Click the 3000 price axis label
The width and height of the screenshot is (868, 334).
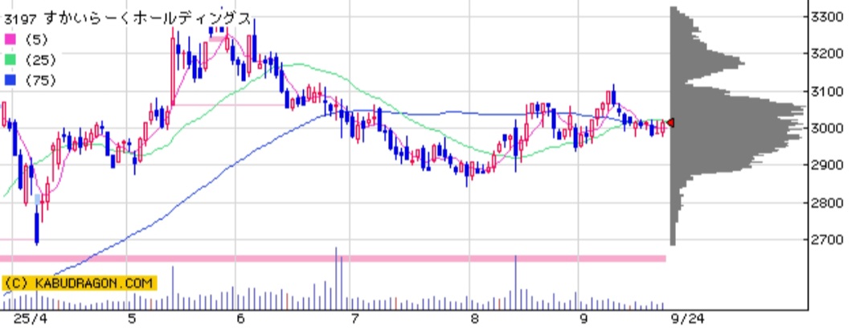point(826,128)
